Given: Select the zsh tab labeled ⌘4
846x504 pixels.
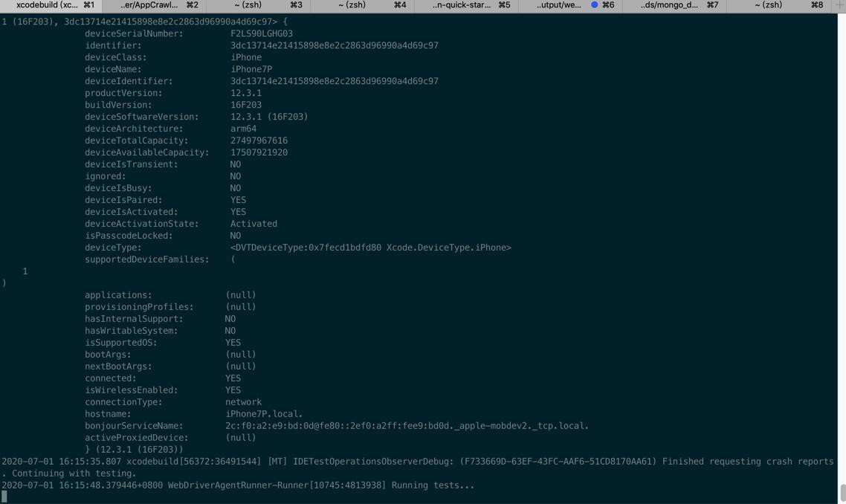Looking at the screenshot, I should point(363,5).
